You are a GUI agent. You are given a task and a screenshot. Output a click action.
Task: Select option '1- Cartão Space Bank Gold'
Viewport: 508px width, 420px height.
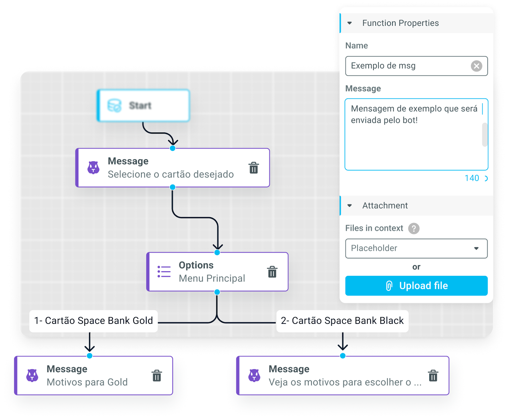point(94,321)
